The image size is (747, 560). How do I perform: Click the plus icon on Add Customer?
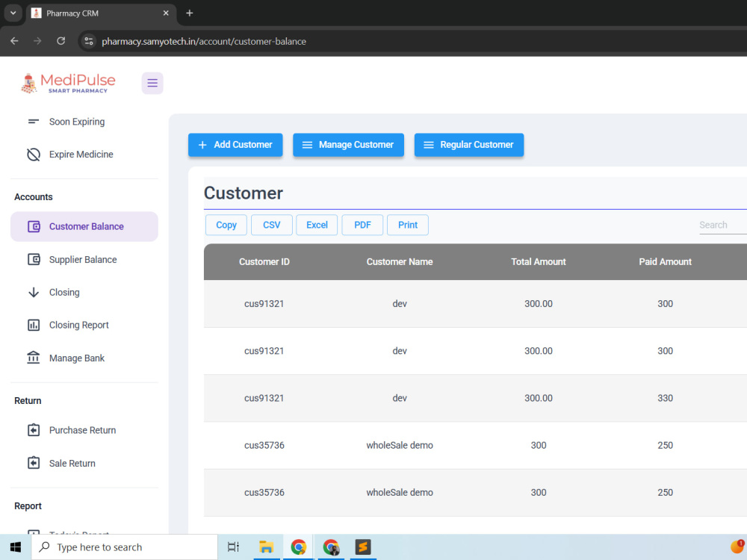pos(202,145)
